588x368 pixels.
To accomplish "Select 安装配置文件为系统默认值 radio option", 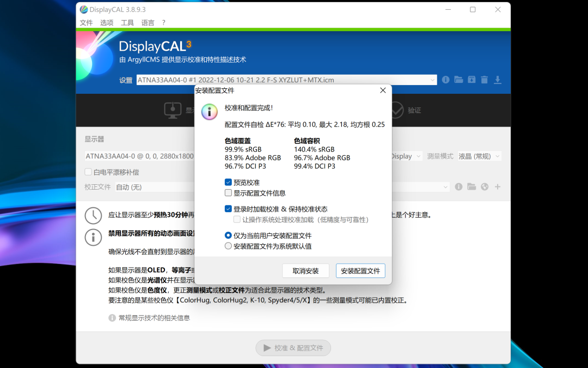I will [228, 246].
